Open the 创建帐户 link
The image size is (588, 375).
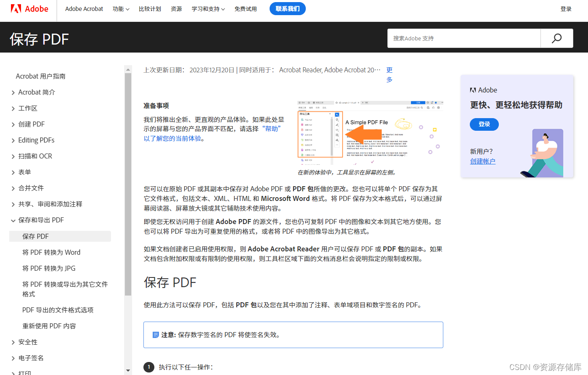[x=482, y=161]
